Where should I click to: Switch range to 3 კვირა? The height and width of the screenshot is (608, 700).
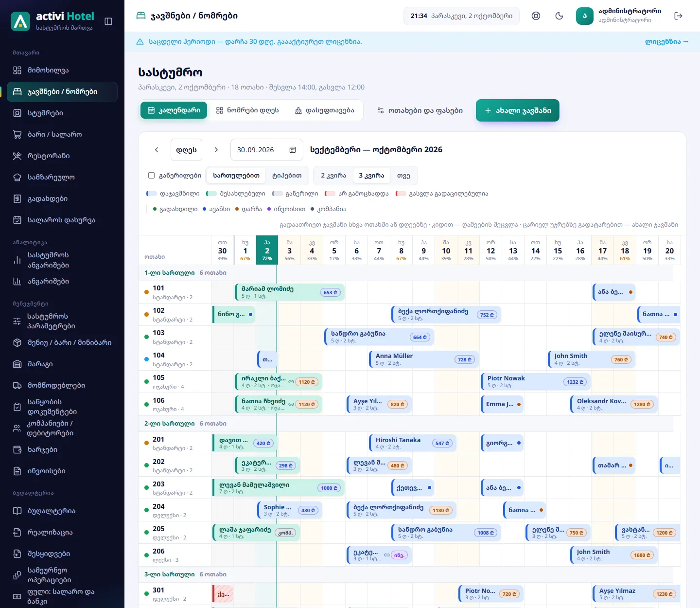click(x=371, y=176)
